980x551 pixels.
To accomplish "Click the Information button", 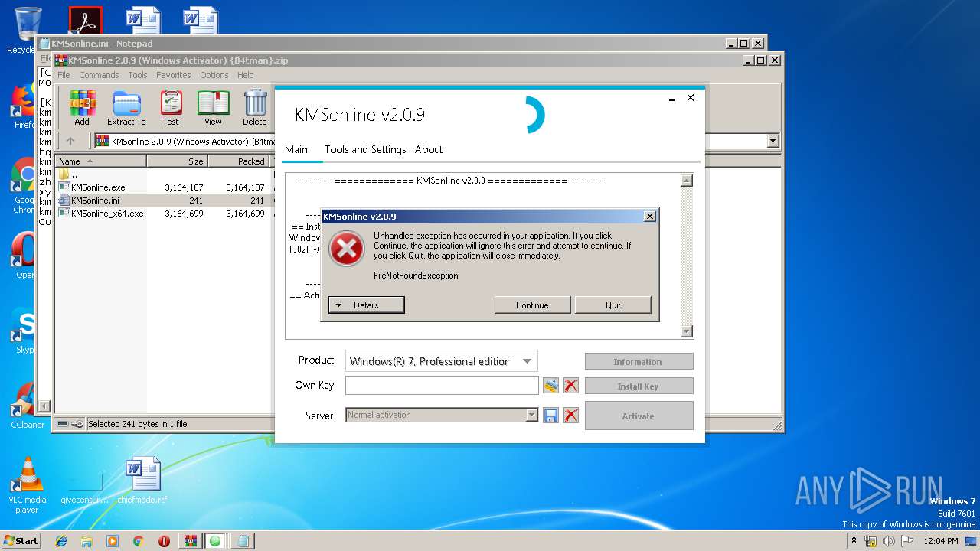I will (x=639, y=361).
